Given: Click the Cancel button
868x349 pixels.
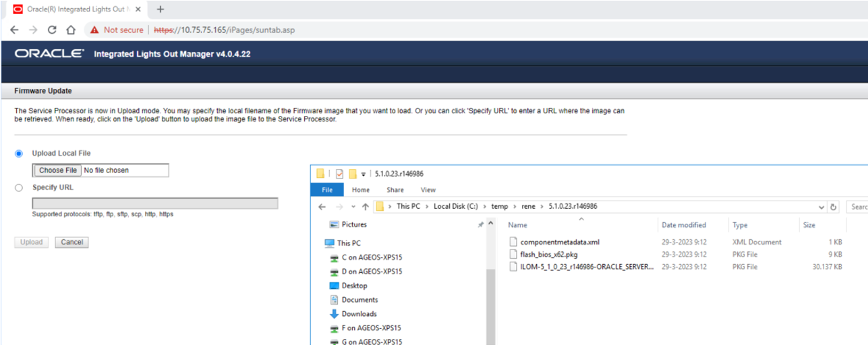Looking at the screenshot, I should click(71, 243).
